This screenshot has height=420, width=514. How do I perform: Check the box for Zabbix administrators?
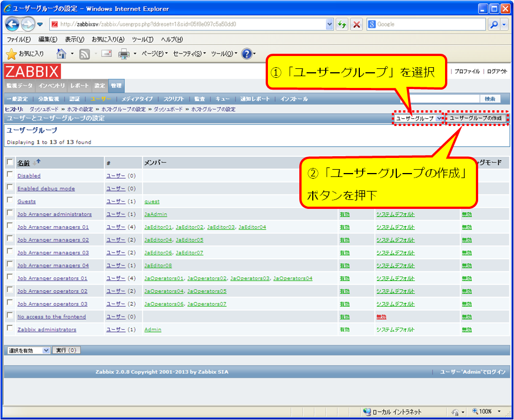click(x=10, y=328)
